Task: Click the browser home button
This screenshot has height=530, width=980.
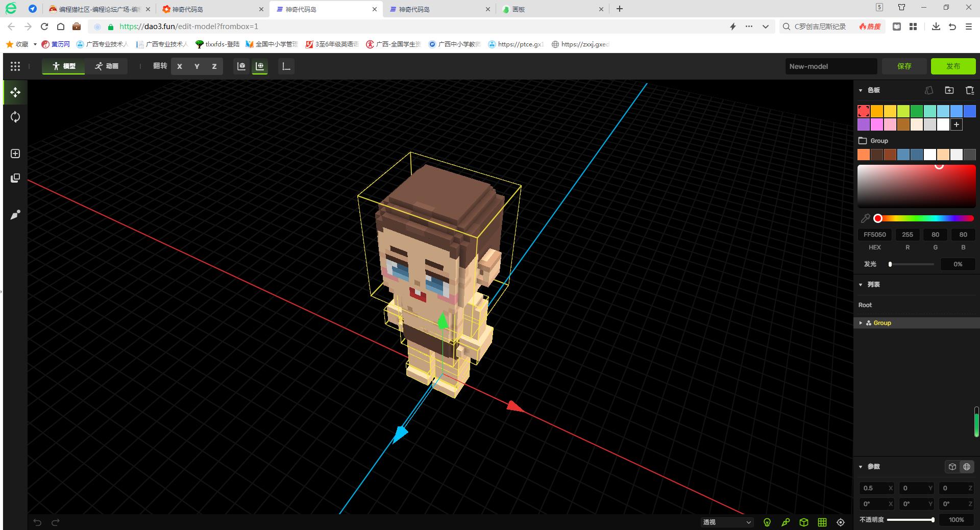Action: (61, 27)
